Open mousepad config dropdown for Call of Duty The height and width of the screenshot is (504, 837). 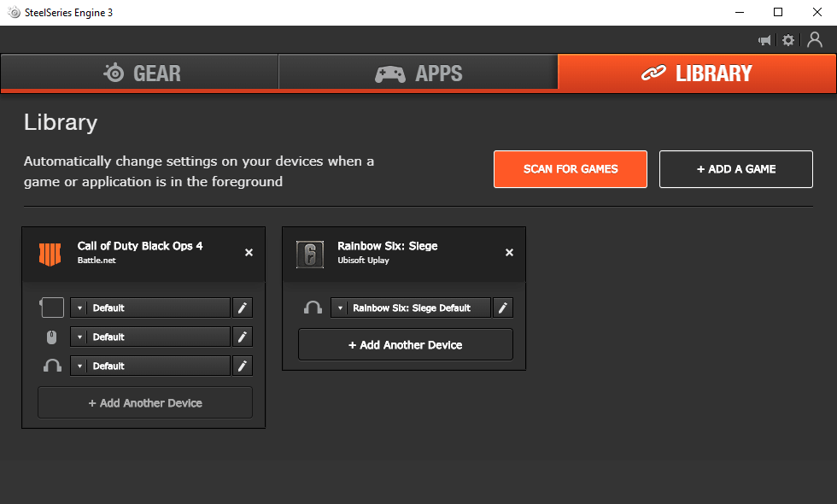coord(150,308)
